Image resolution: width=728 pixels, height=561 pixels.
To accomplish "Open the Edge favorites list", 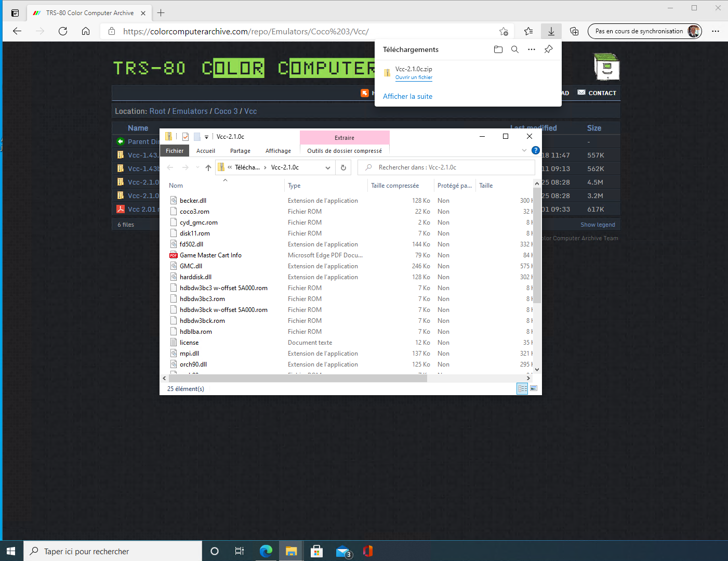I will [528, 31].
